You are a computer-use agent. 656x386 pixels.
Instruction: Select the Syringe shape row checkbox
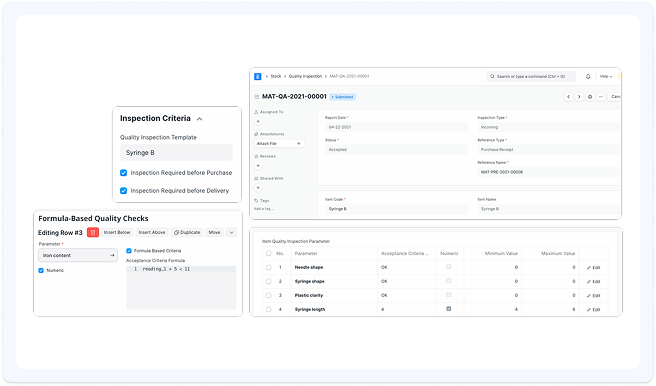269,281
